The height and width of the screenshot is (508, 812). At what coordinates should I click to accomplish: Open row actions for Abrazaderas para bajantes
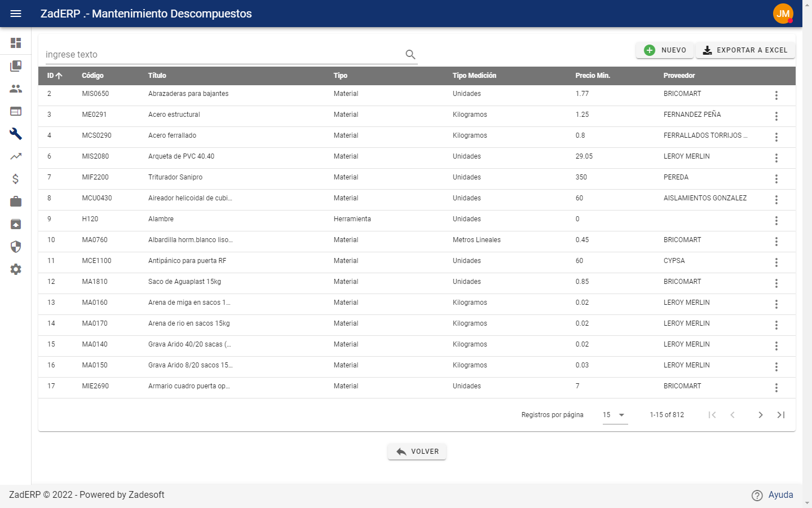click(776, 95)
